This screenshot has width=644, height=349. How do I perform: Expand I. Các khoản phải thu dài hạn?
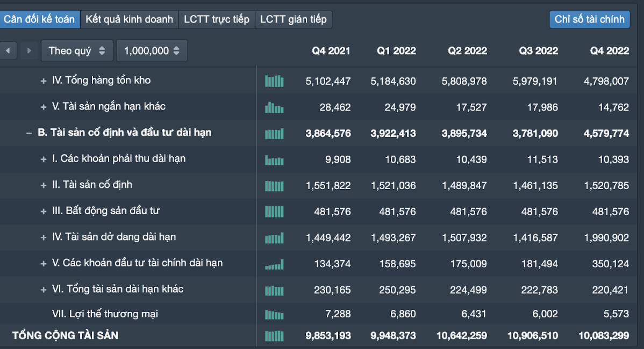44,159
